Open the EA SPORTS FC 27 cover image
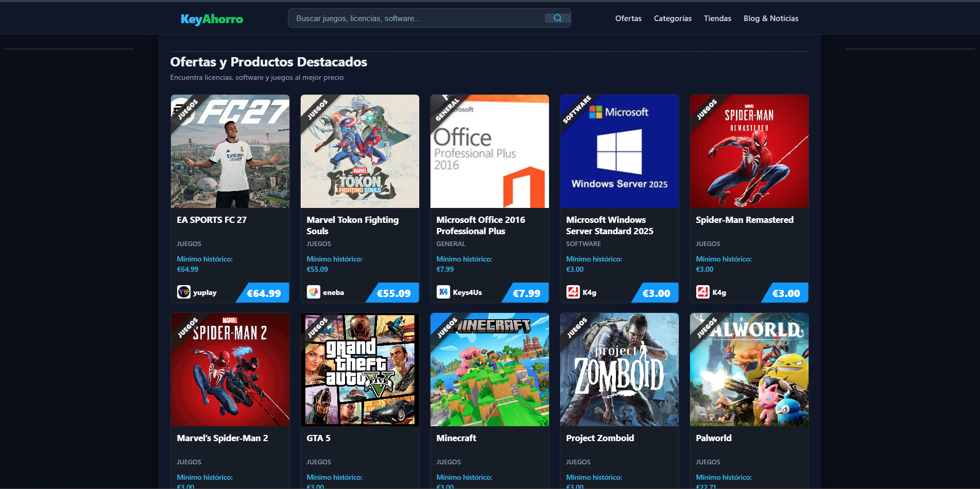 pos(230,151)
